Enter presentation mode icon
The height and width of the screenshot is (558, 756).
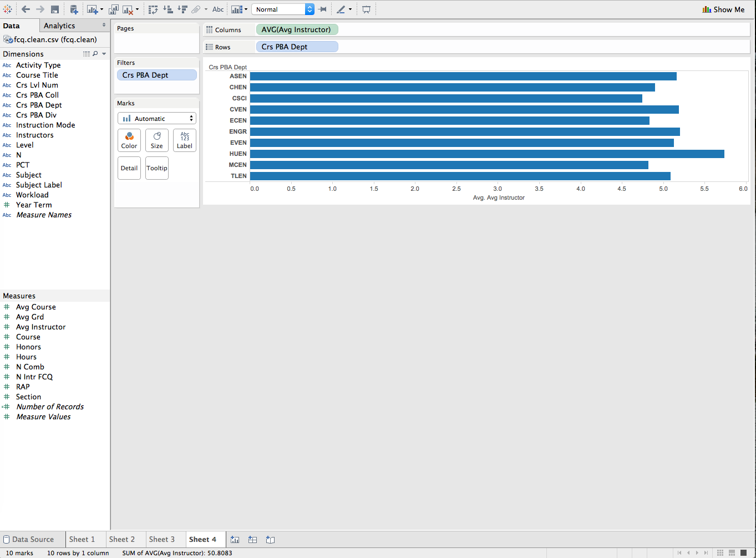tap(366, 9)
